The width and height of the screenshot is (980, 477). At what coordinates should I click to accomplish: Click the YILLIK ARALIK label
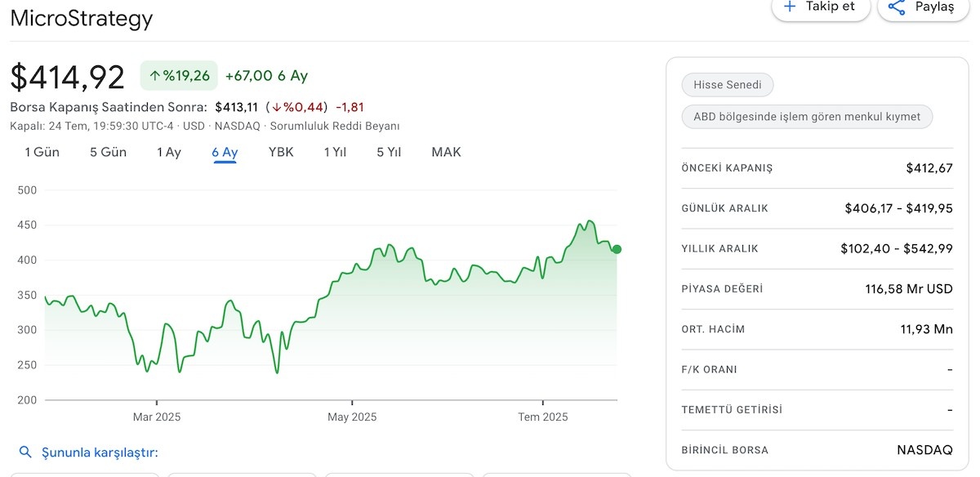click(x=720, y=248)
